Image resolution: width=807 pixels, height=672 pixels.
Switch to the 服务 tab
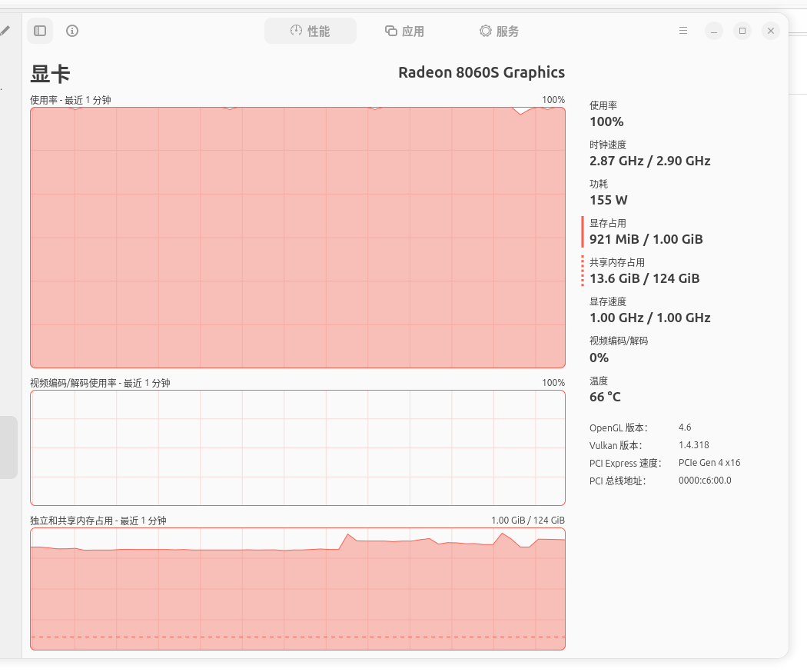click(500, 31)
